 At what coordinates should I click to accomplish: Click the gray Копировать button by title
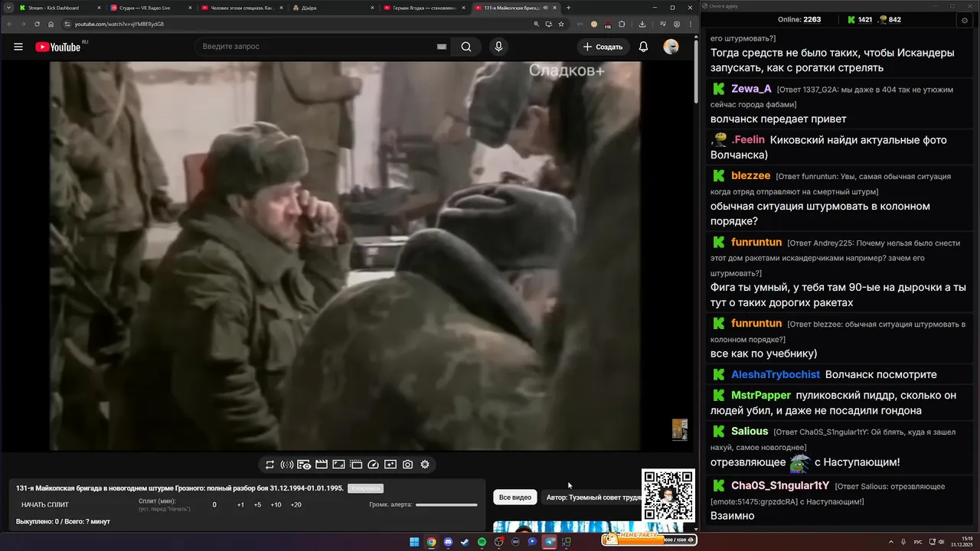pyautogui.click(x=365, y=488)
